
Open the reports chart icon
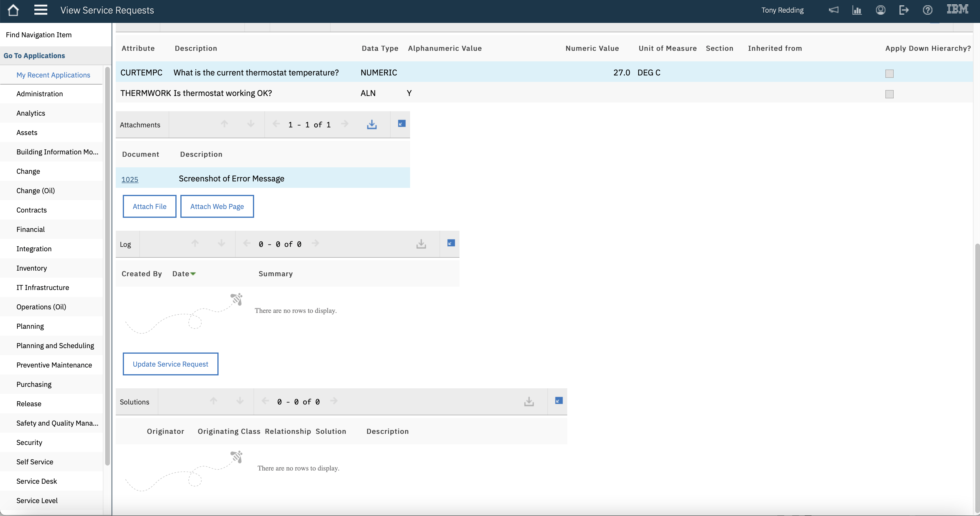[x=857, y=10]
